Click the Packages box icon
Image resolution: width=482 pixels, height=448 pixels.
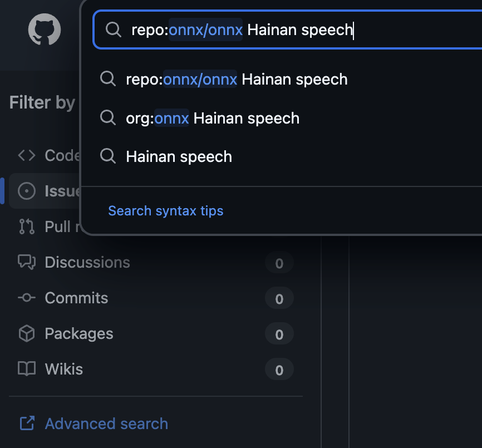coord(27,333)
